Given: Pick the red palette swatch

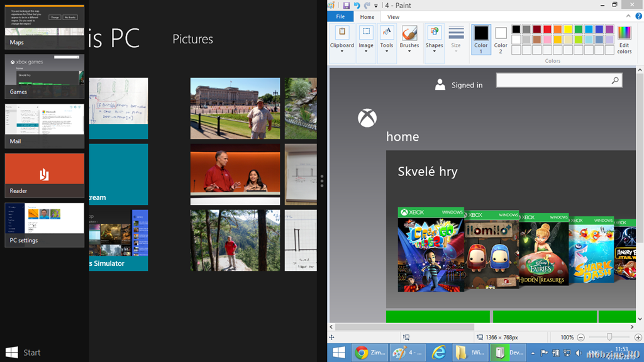Looking at the screenshot, I should (x=547, y=29).
